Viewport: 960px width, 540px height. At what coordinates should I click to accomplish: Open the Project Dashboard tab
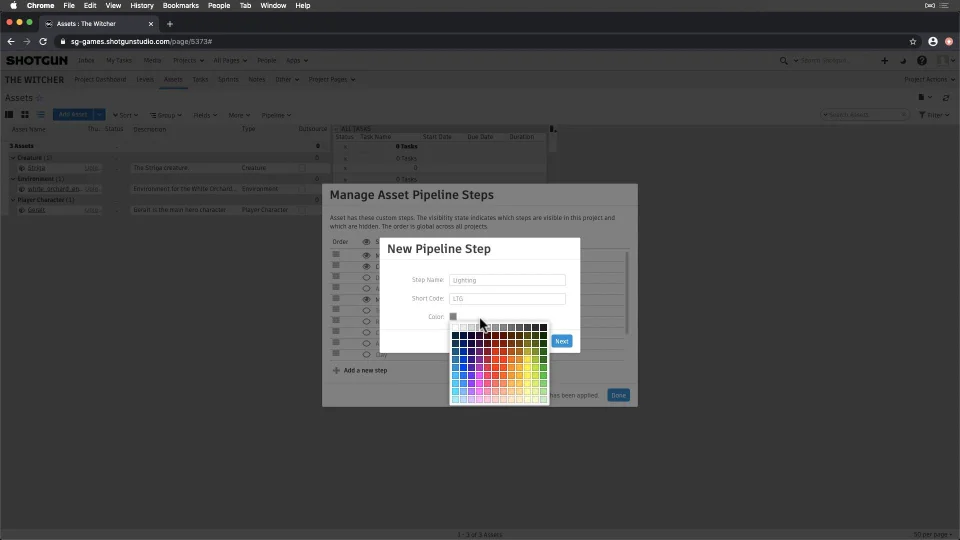click(x=100, y=80)
